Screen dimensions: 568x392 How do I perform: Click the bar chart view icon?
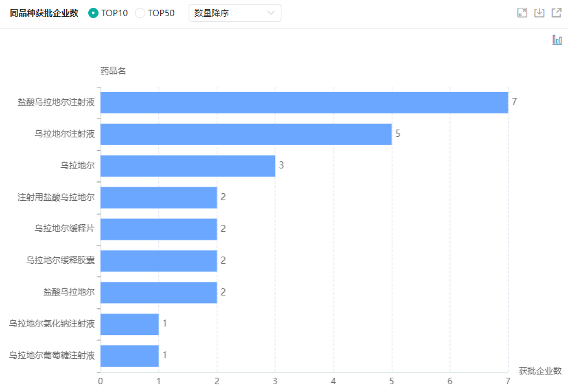(557, 40)
